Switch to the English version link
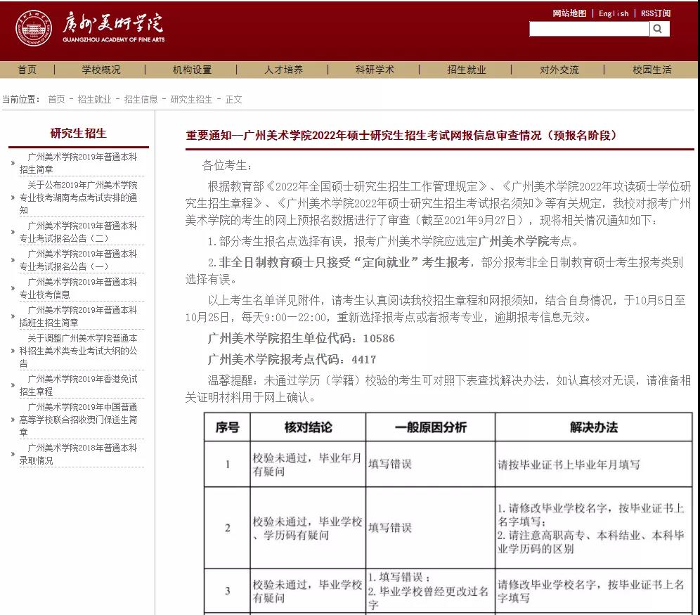This screenshot has width=700, height=615. (x=614, y=13)
